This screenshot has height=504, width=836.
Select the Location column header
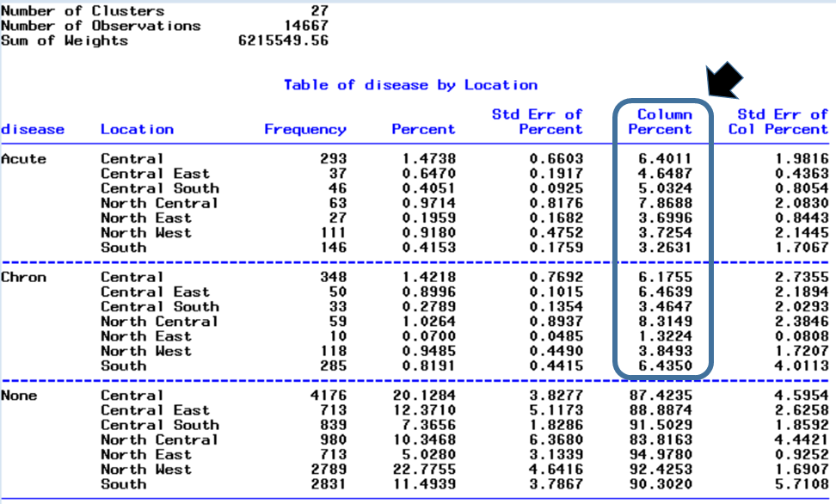tap(137, 129)
